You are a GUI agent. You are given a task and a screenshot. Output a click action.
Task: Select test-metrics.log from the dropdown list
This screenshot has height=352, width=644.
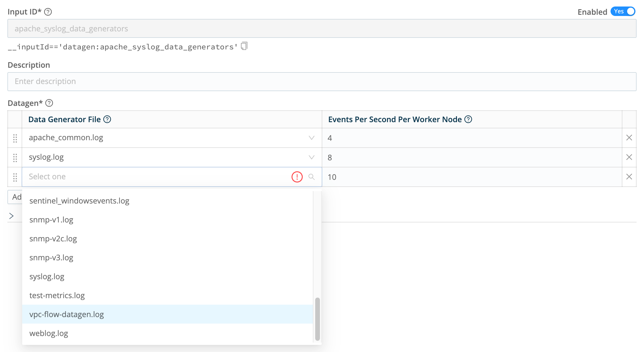click(57, 295)
